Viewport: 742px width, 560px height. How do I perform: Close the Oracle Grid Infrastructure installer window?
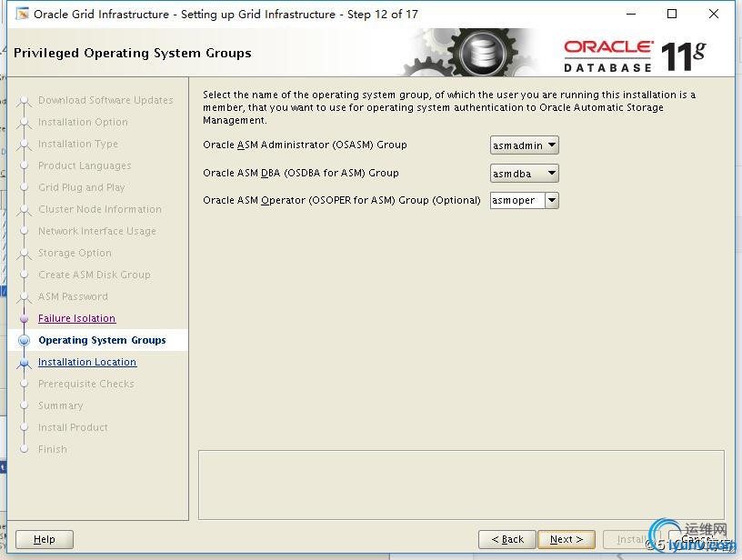(x=714, y=15)
